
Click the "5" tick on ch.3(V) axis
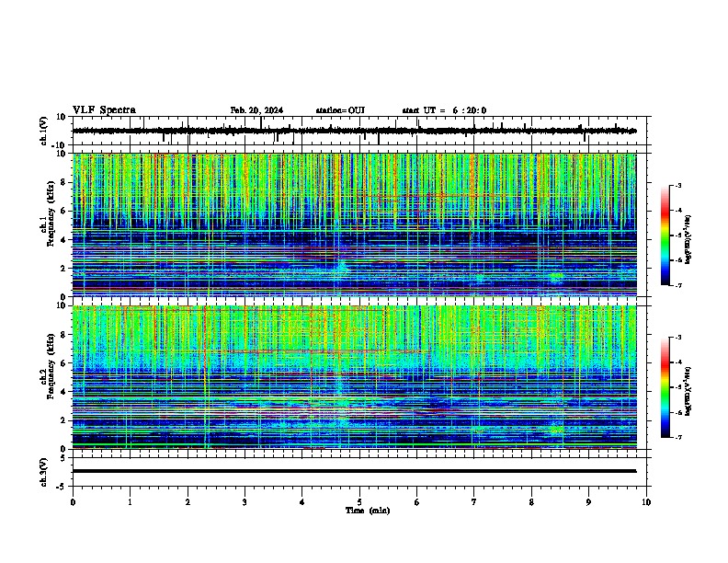tap(63, 458)
